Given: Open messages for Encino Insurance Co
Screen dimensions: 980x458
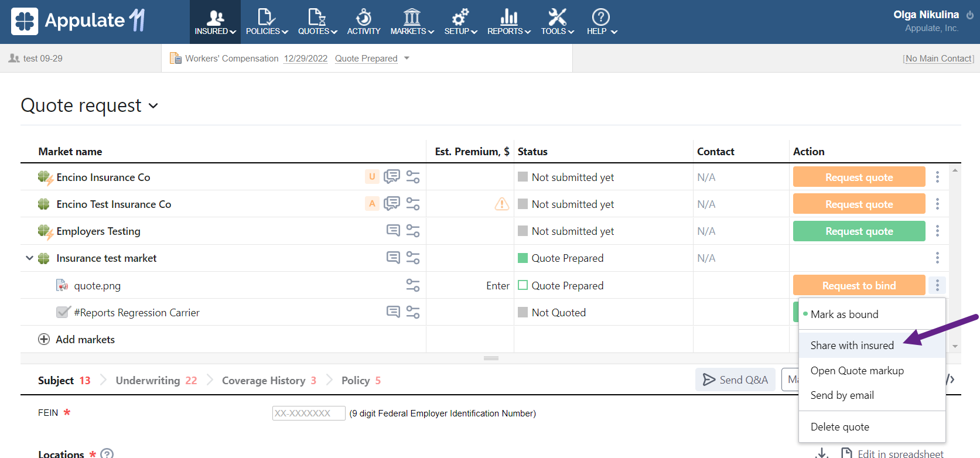Looking at the screenshot, I should pyautogui.click(x=392, y=176).
